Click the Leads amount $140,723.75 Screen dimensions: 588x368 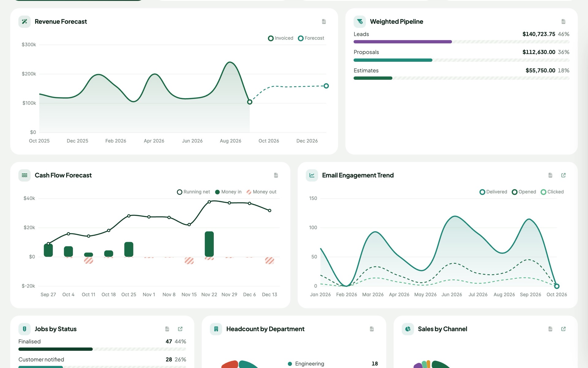click(539, 34)
